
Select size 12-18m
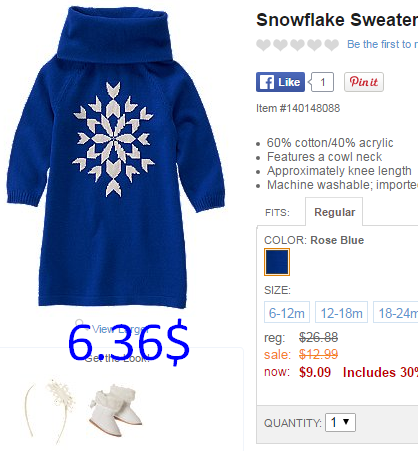point(341,313)
